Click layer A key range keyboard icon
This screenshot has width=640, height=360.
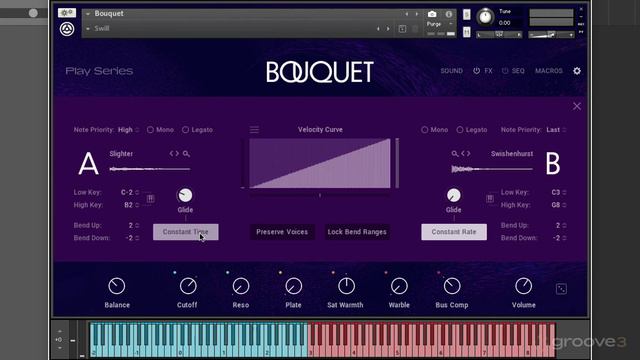pos(150,199)
